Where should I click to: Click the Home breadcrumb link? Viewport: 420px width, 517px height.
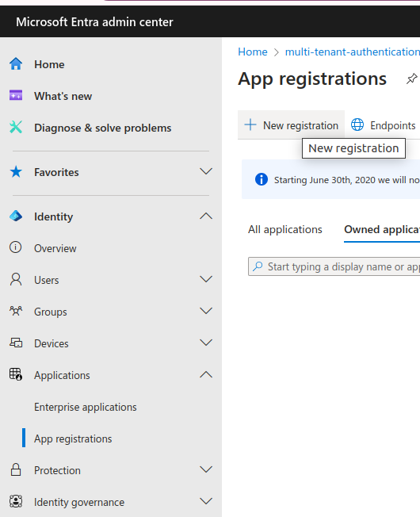coord(253,52)
